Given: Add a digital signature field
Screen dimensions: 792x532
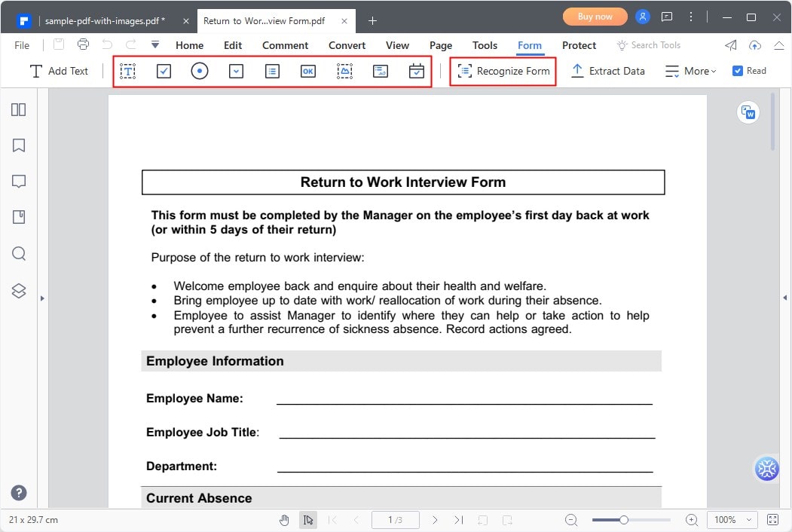Looking at the screenshot, I should (x=381, y=71).
